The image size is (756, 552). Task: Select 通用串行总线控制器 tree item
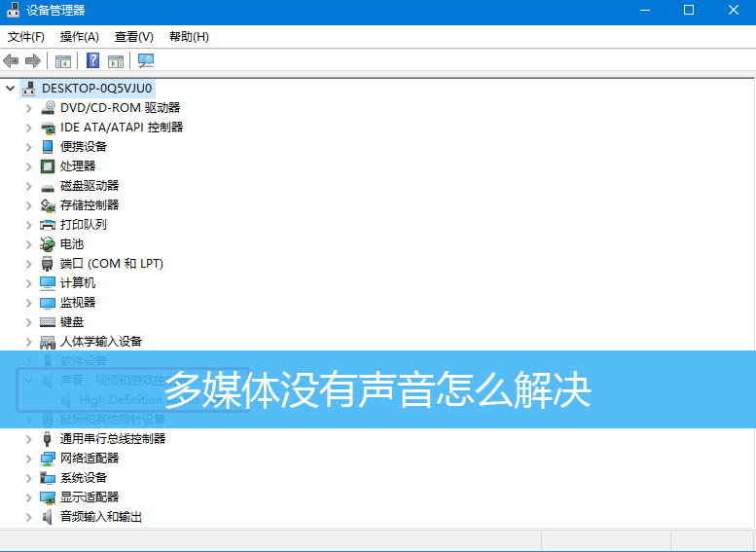113,439
